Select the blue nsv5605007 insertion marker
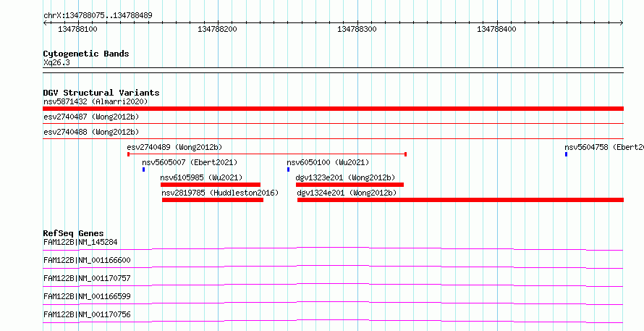The image size is (644, 331). 143,169
